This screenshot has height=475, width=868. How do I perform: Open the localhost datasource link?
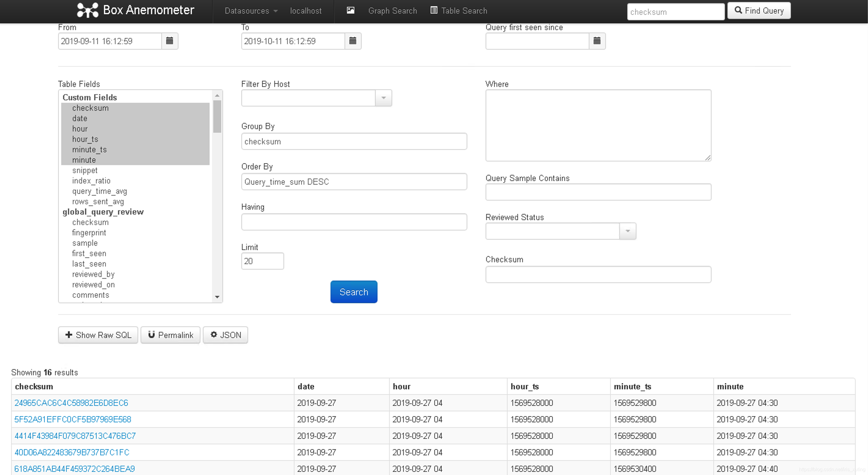[x=306, y=11]
